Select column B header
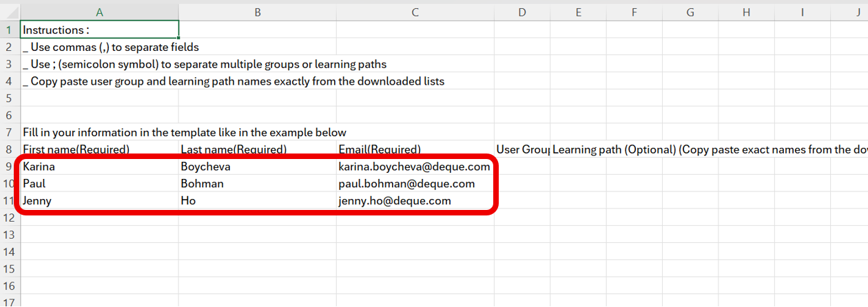The height and width of the screenshot is (307, 868). click(x=258, y=12)
